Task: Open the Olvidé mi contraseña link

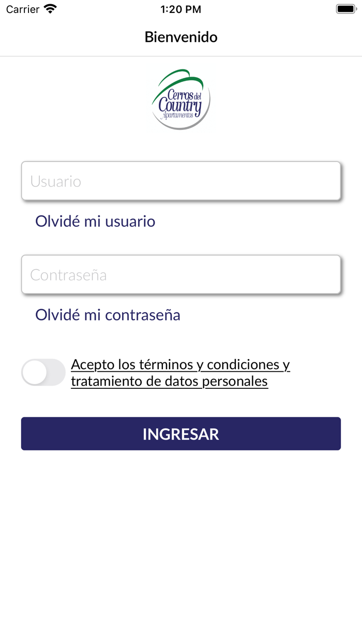Action: [108, 314]
